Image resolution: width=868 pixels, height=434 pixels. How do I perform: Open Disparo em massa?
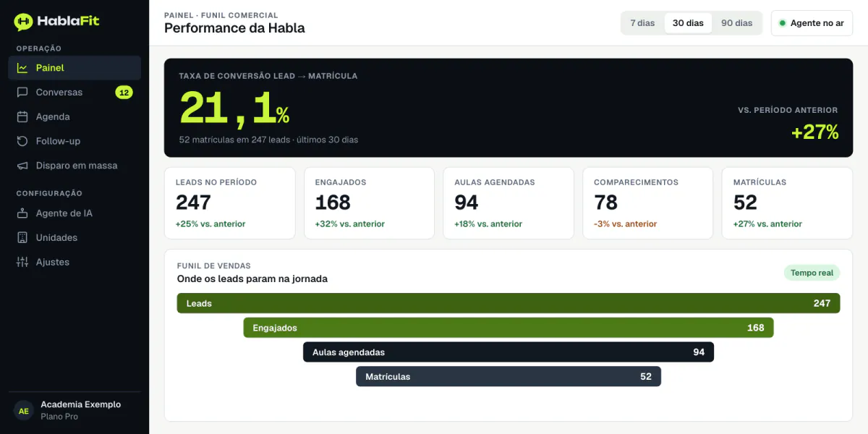pos(75,166)
